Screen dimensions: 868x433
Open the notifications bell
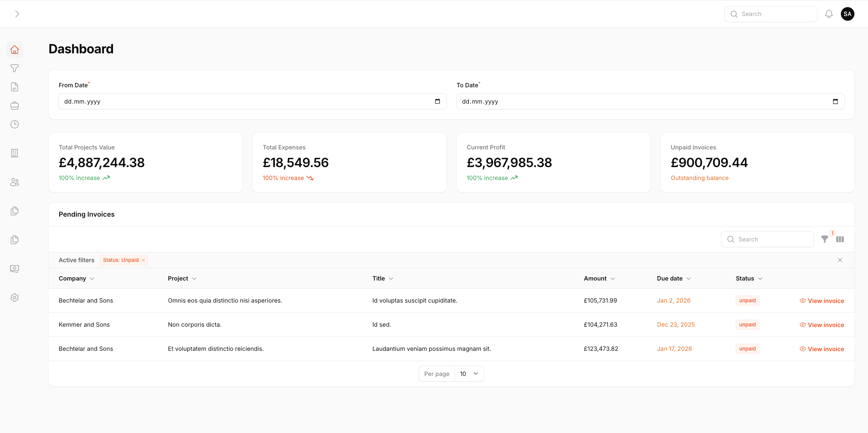click(828, 14)
